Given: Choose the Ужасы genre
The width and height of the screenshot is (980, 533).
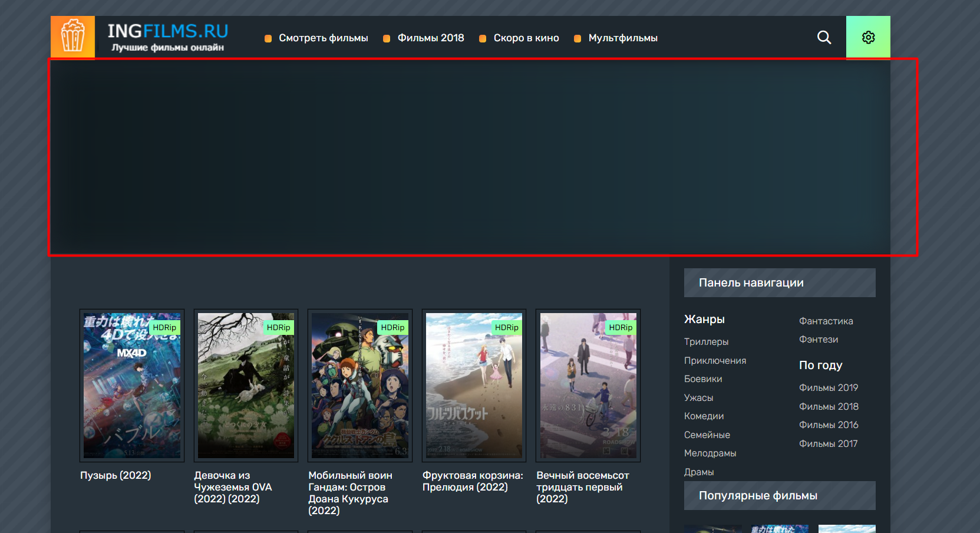Looking at the screenshot, I should point(698,398).
